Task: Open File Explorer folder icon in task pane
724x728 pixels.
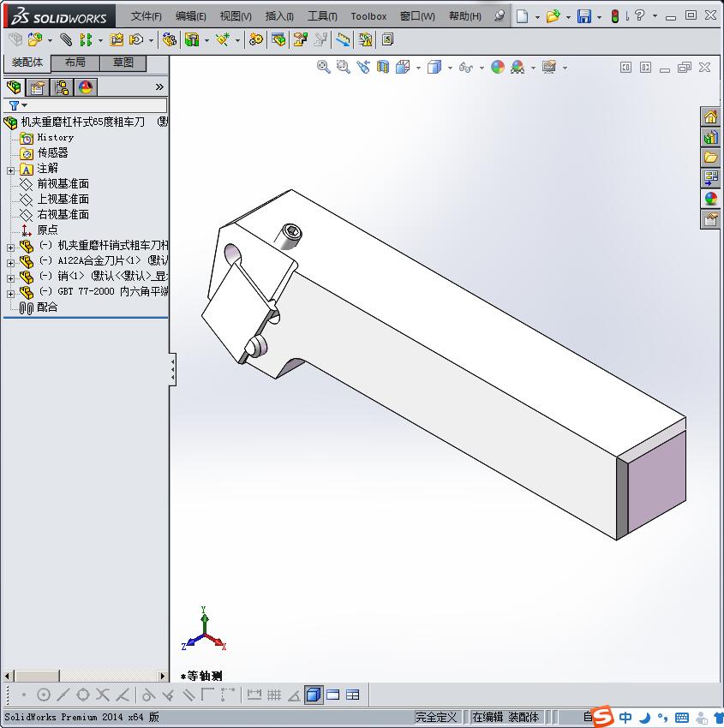Action: click(710, 158)
